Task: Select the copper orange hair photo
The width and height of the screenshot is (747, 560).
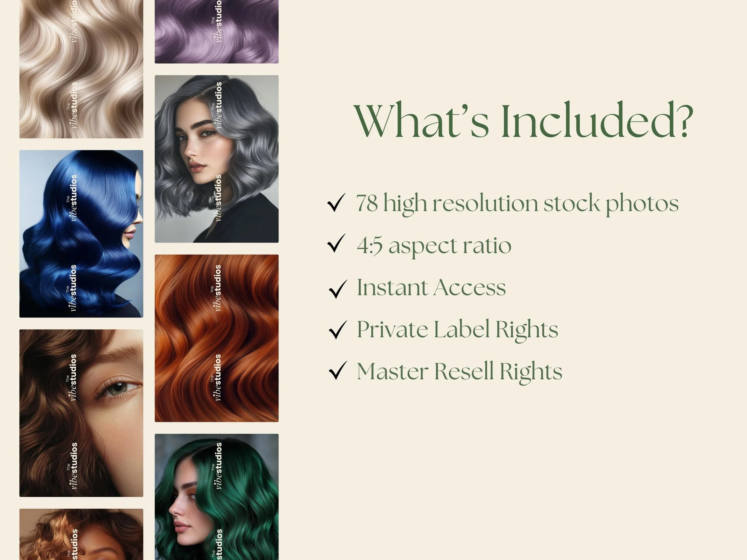Action: point(216,338)
